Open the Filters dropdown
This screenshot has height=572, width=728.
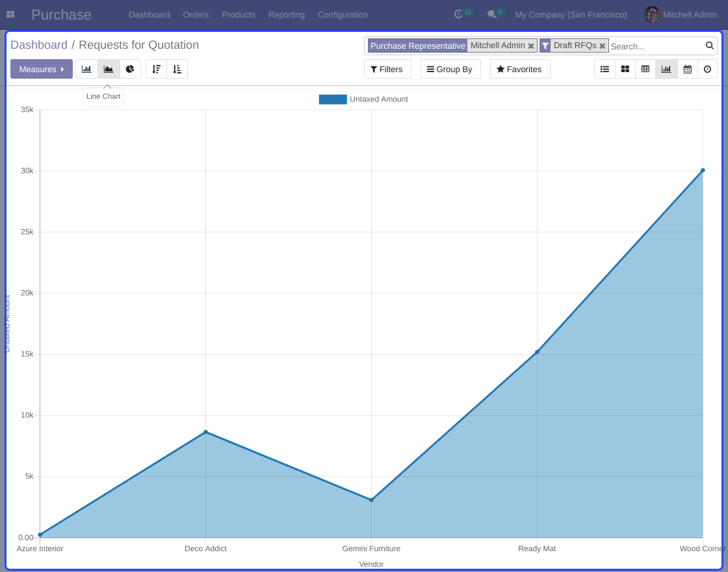pyautogui.click(x=387, y=69)
